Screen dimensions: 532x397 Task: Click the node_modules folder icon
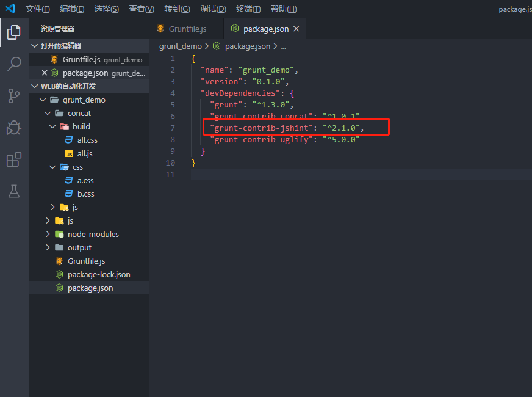[59, 234]
